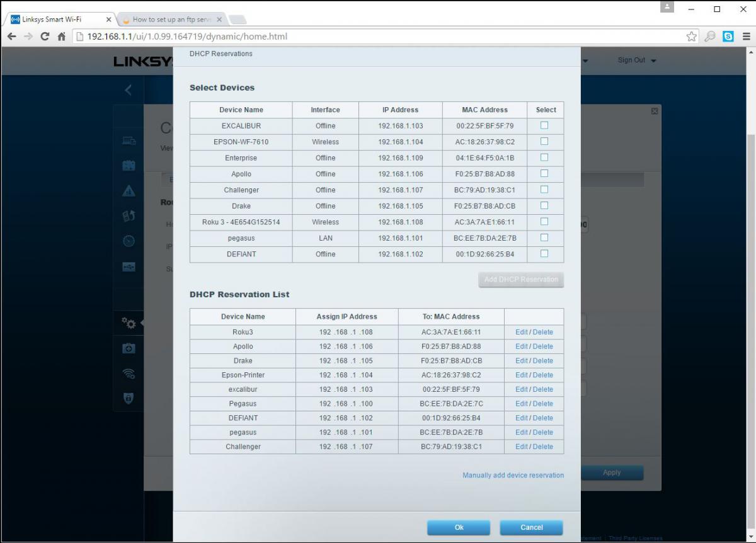This screenshot has width=756, height=543.
Task: Check the Apollo row in Select Devices
Action: [x=544, y=173]
